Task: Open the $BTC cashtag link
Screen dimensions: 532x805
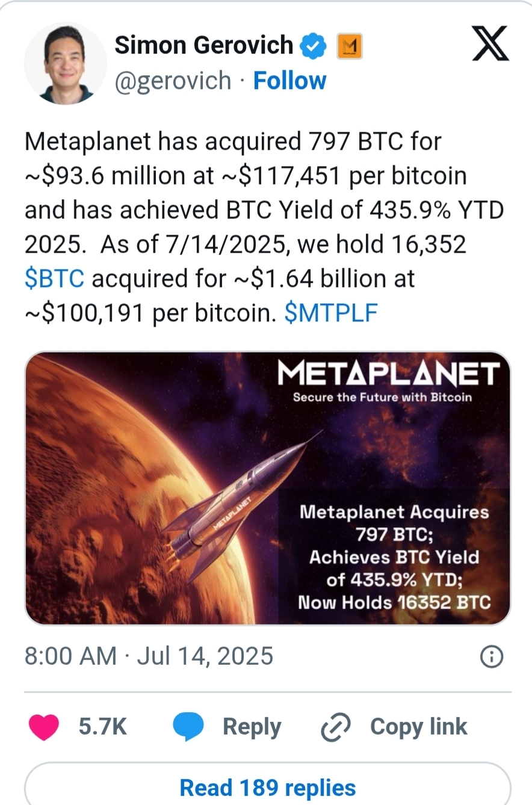Action: [x=54, y=279]
